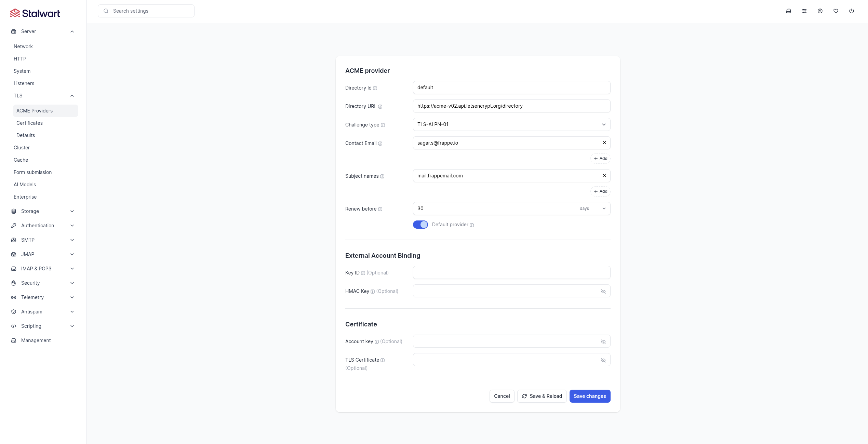Click the heart favorites icon
This screenshot has height=444, width=868.
click(836, 11)
